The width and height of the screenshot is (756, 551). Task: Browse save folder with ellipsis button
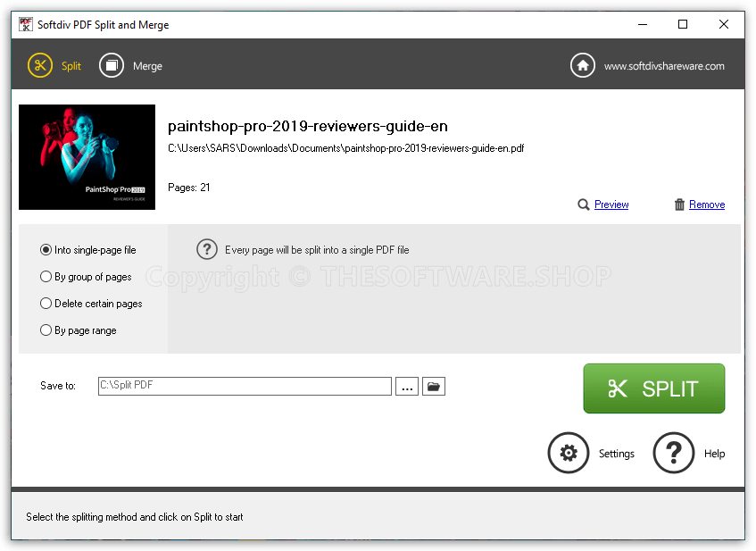(x=407, y=386)
